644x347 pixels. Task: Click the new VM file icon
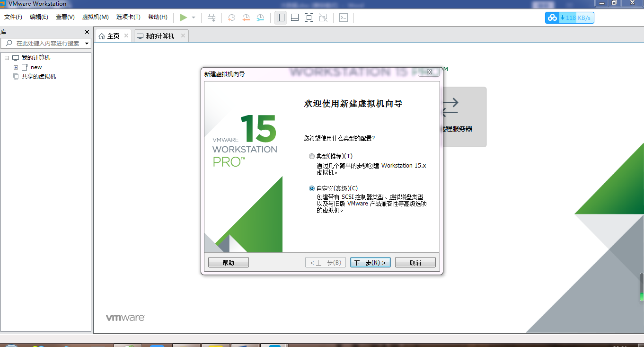click(x=25, y=67)
